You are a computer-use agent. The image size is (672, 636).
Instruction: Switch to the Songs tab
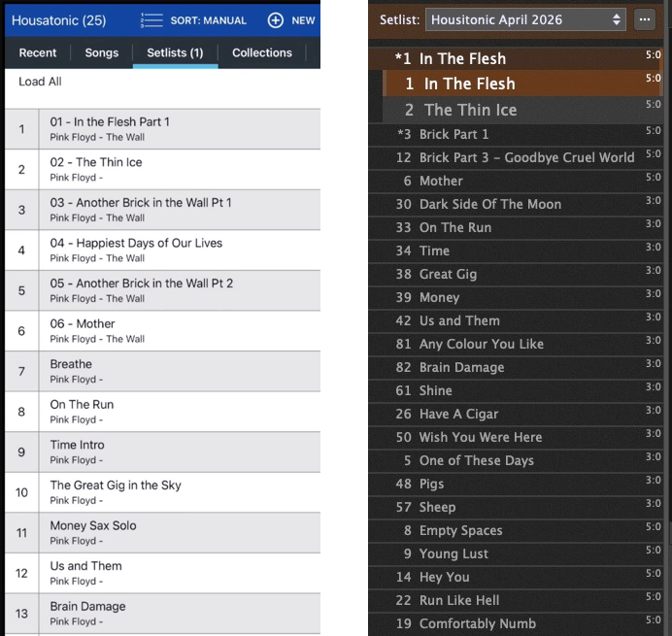pyautogui.click(x=102, y=52)
